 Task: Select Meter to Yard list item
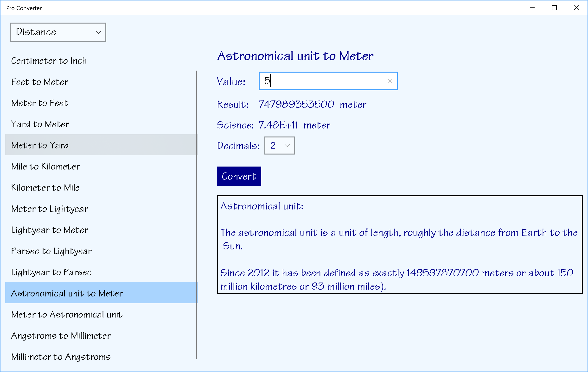point(40,145)
